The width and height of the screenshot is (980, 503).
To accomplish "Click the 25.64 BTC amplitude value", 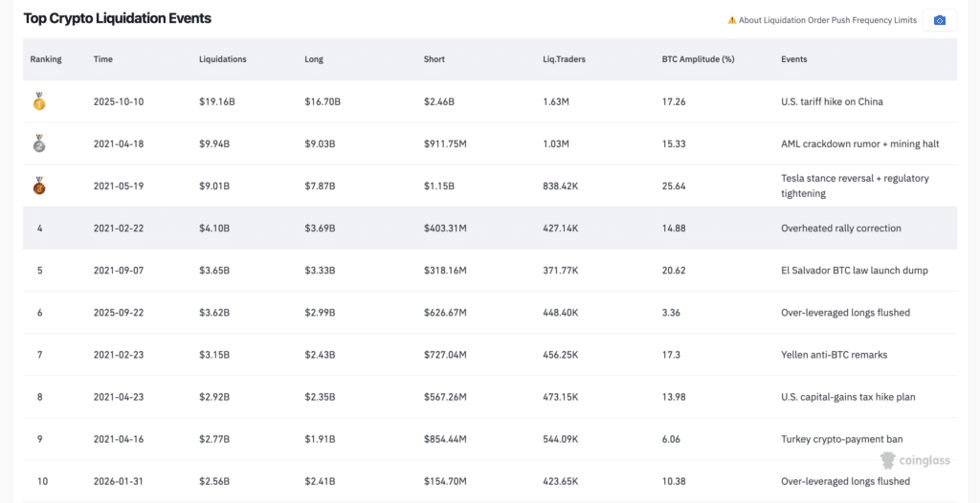I will pyautogui.click(x=674, y=186).
